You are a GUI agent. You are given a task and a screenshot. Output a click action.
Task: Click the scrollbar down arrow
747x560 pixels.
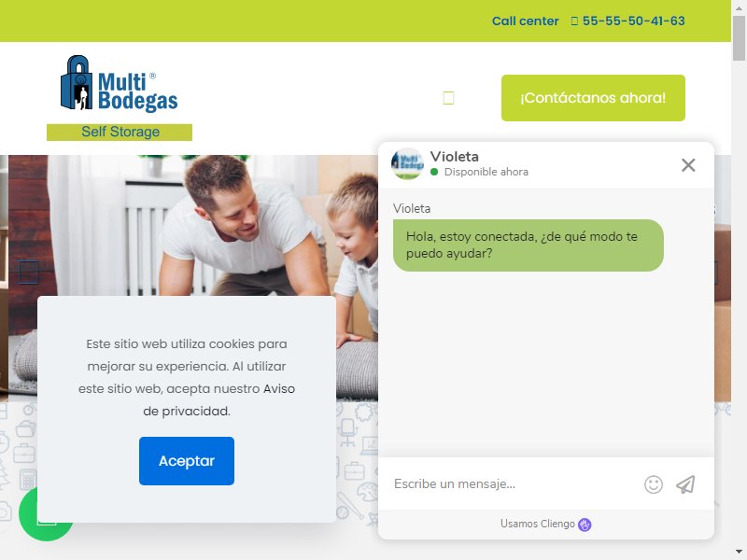[x=739, y=553]
